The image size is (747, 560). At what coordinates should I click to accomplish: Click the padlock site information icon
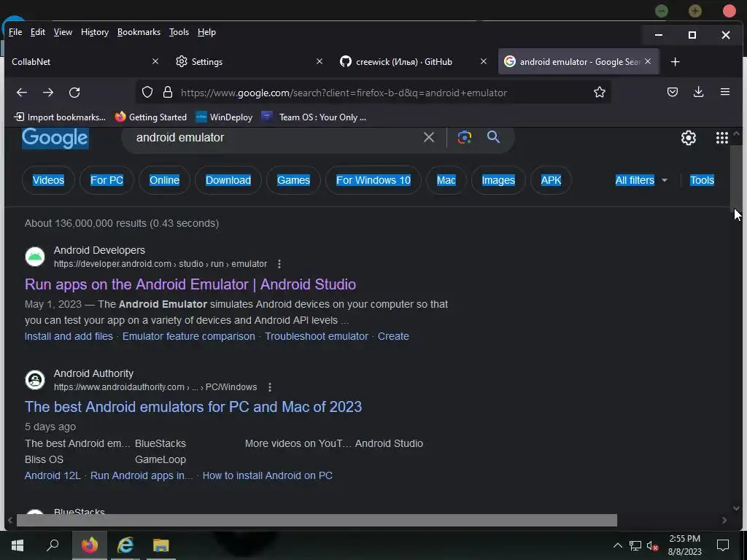click(x=167, y=92)
